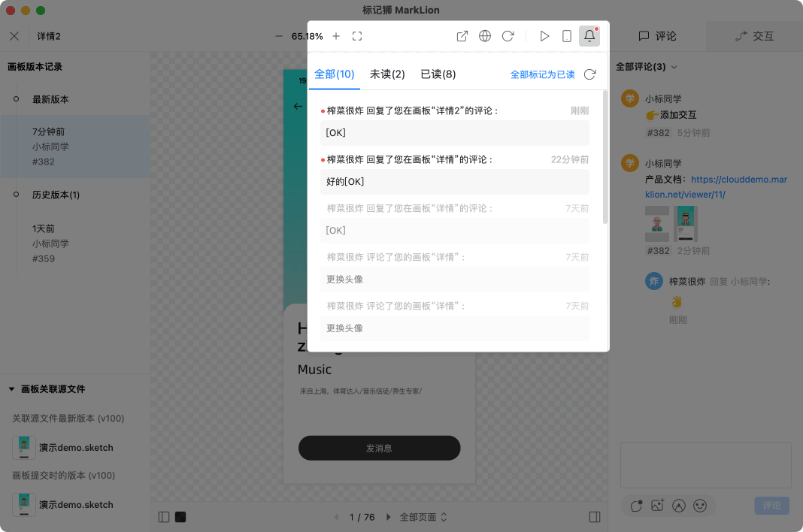Viewport: 803px width, 532px height.
Task: Click the insert image icon in comment bar
Action: point(658,506)
